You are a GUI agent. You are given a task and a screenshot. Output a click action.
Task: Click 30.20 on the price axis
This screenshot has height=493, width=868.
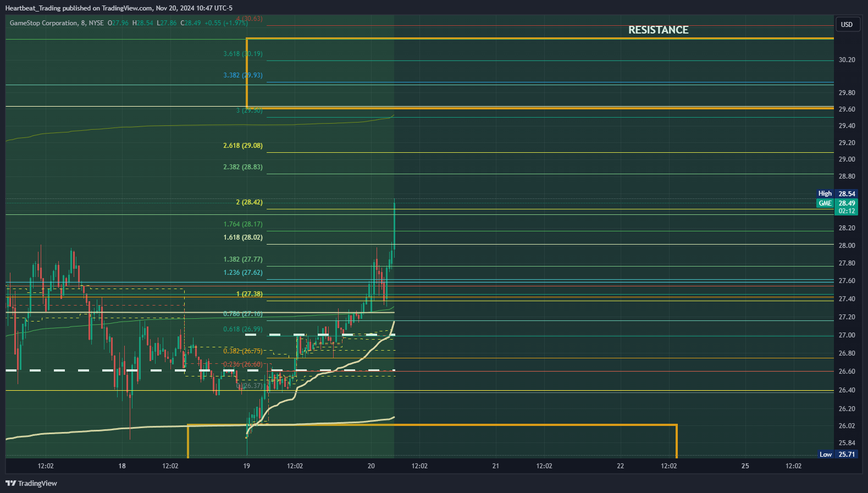[847, 60]
